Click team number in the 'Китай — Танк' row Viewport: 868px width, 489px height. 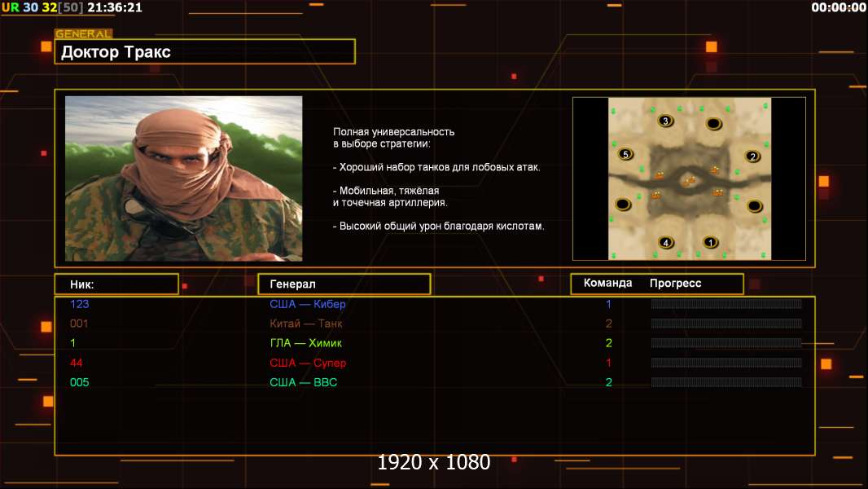pyautogui.click(x=608, y=324)
